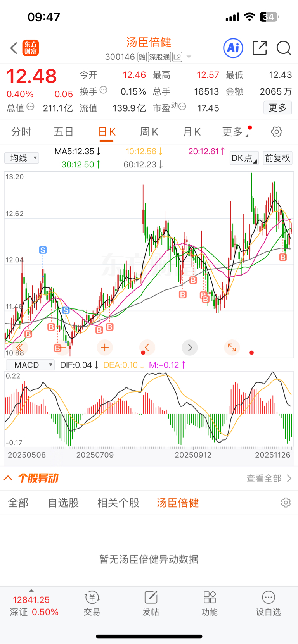Tap the L2 badge
Screen dimensions: 298x644
point(177,57)
